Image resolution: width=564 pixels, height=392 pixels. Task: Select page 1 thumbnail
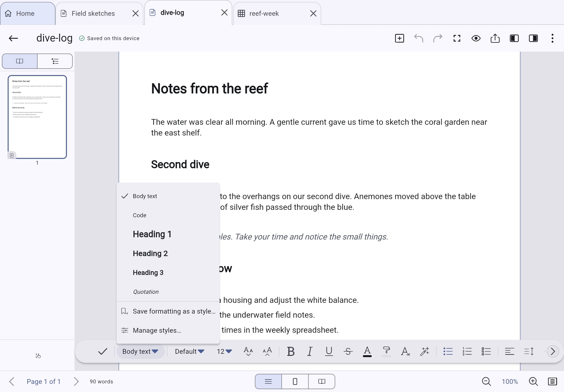[x=37, y=117]
